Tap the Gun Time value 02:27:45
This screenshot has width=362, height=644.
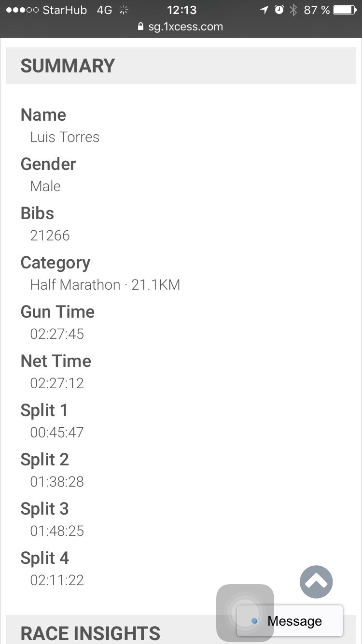(x=57, y=334)
